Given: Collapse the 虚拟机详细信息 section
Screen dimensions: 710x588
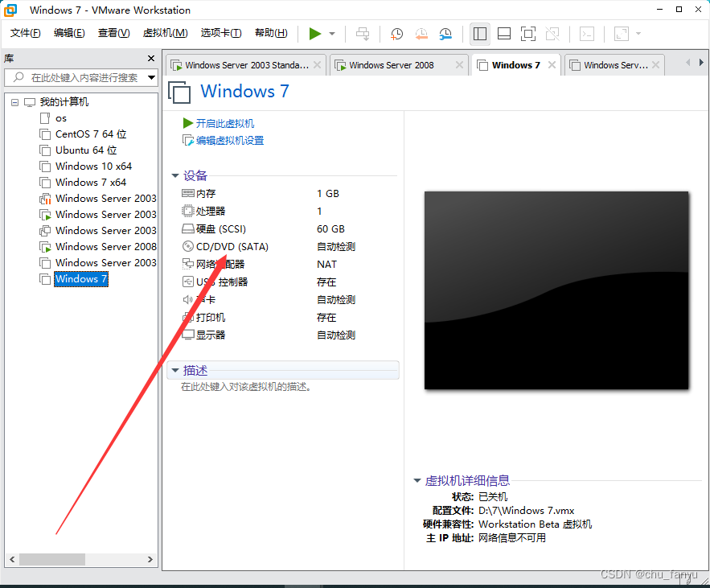Looking at the screenshot, I should pyautogui.click(x=417, y=480).
